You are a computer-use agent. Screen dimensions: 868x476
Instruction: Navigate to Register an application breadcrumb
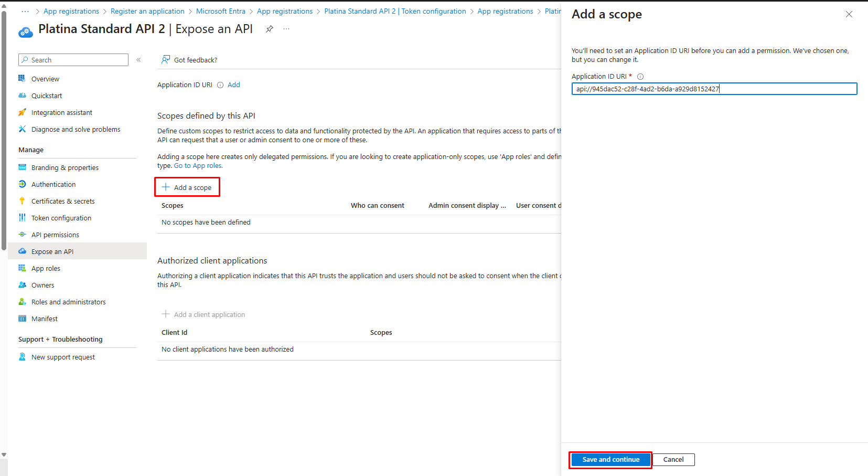(147, 11)
